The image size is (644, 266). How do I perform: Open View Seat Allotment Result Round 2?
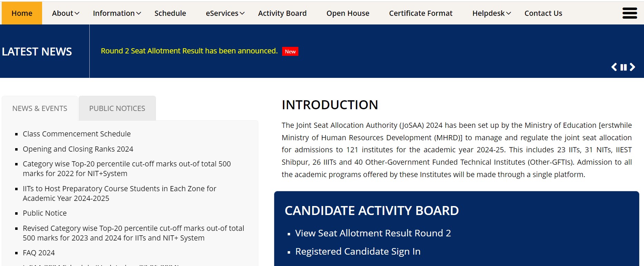(x=373, y=233)
